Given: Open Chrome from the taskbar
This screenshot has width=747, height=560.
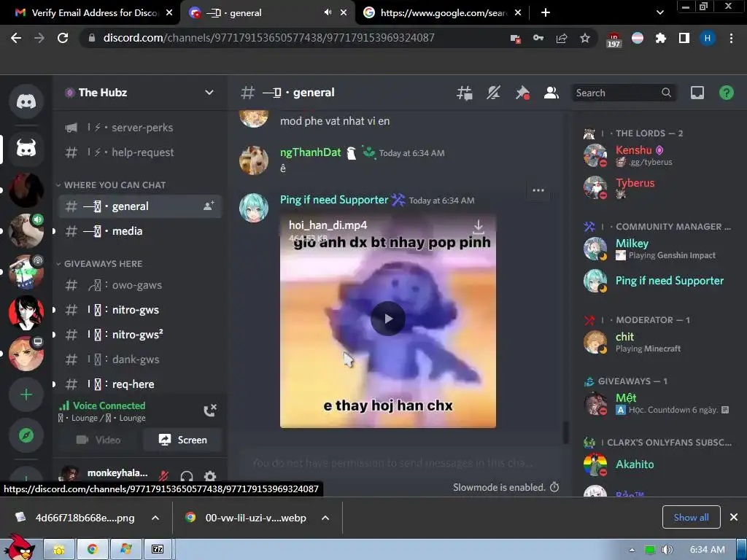Looking at the screenshot, I should point(93,550).
